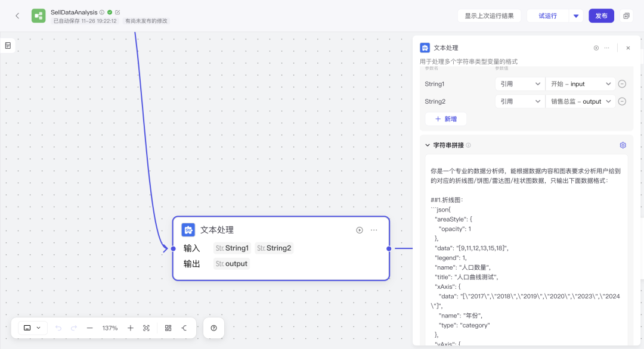Click the node's right output port

click(x=389, y=248)
